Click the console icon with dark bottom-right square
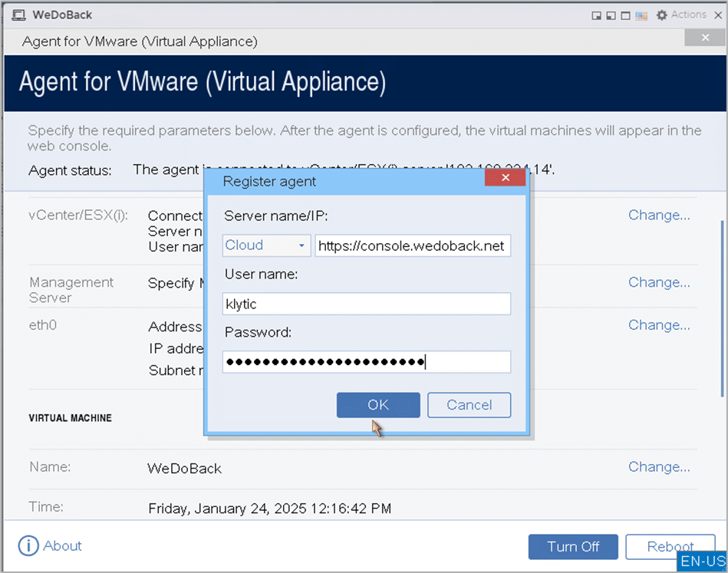Image resolution: width=728 pixels, height=573 pixels. [x=597, y=16]
